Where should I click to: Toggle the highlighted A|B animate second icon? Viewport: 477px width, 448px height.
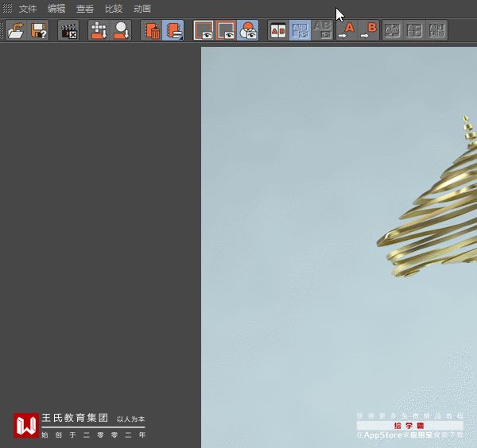(301, 30)
